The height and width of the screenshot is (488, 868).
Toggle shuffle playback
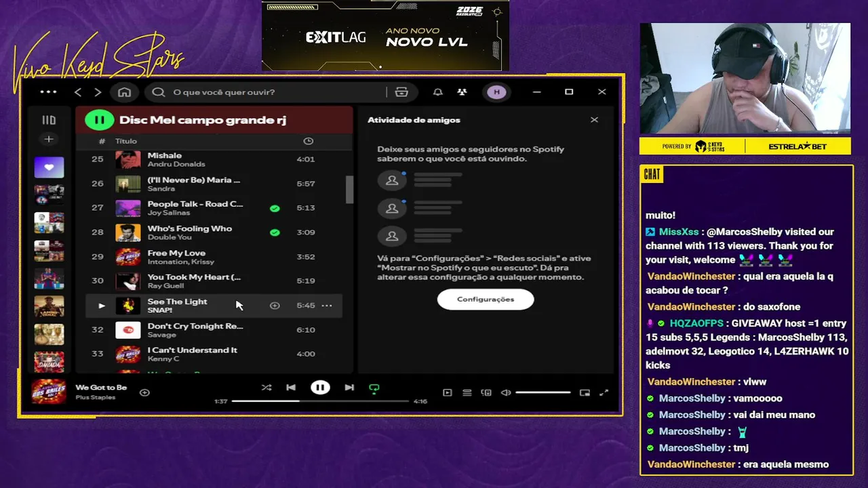(266, 388)
